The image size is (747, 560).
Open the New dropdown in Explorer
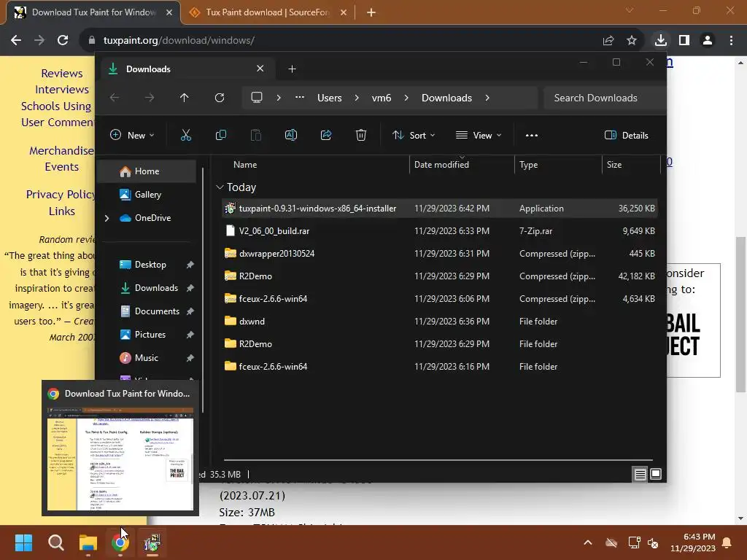[132, 135]
